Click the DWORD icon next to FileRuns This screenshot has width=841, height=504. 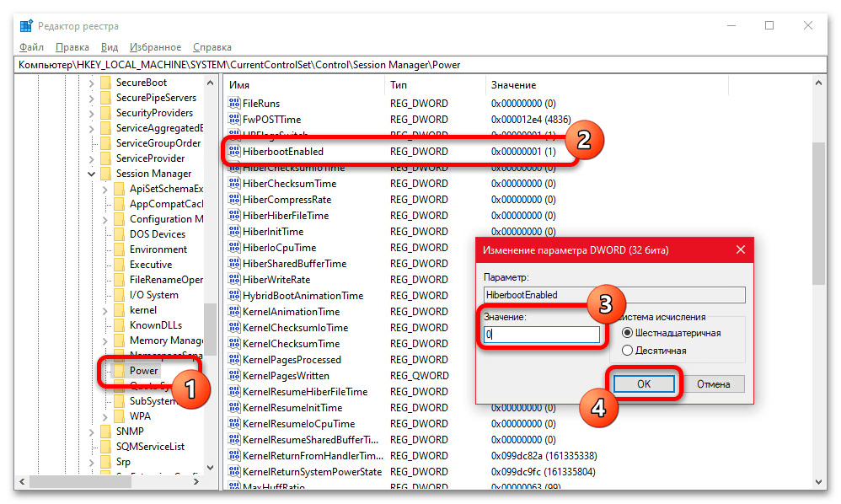pyautogui.click(x=234, y=104)
